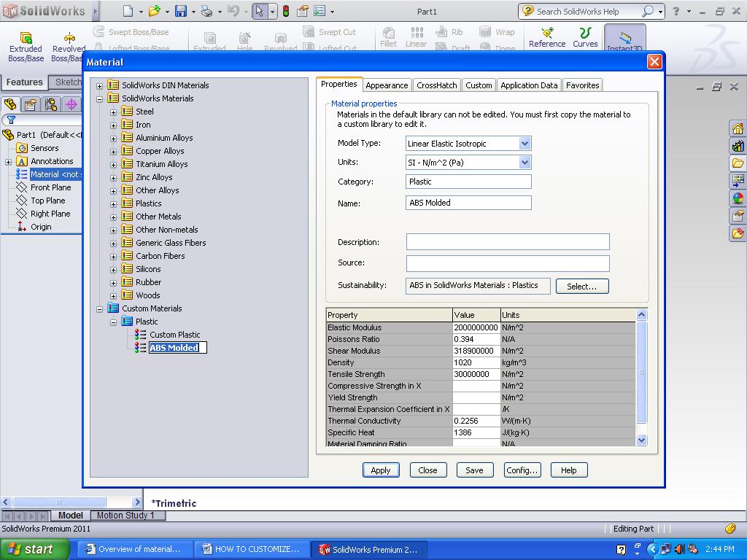
Task: Open the ConfigurationManager tab icon
Action: tap(51, 104)
